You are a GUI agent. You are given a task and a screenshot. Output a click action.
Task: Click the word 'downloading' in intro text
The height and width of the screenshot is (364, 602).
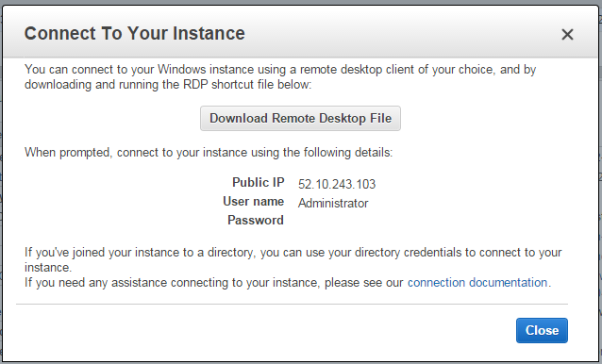(x=58, y=84)
